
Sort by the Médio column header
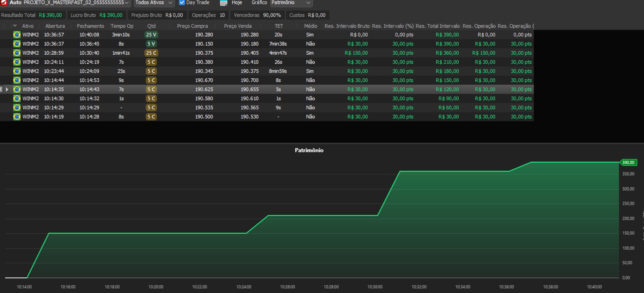pos(310,26)
